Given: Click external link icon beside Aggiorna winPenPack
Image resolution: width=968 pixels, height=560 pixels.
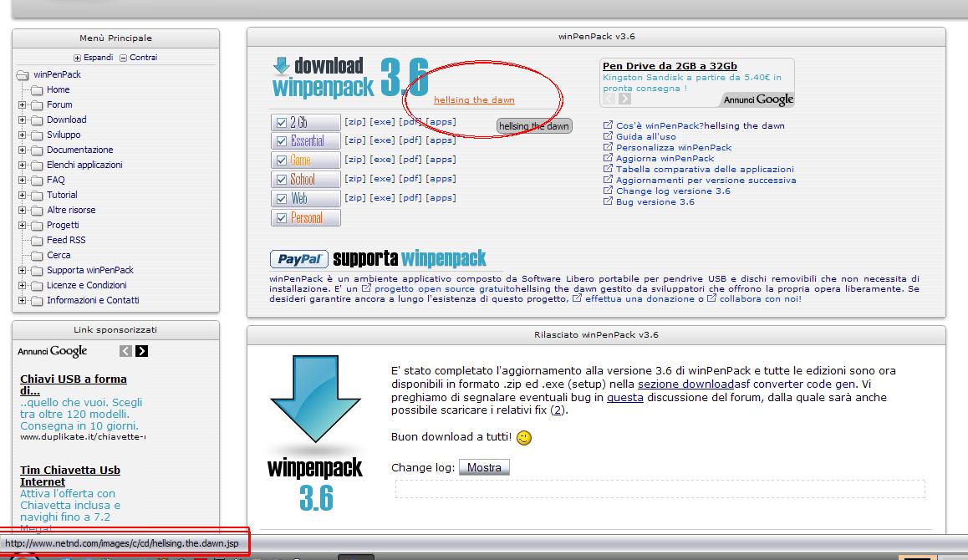Looking at the screenshot, I should click(608, 157).
